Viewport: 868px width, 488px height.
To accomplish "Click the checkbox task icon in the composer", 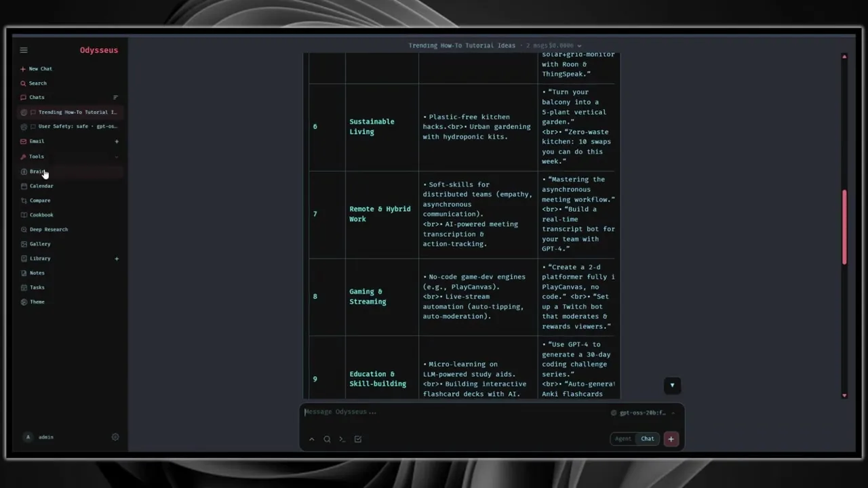I will coord(358,439).
